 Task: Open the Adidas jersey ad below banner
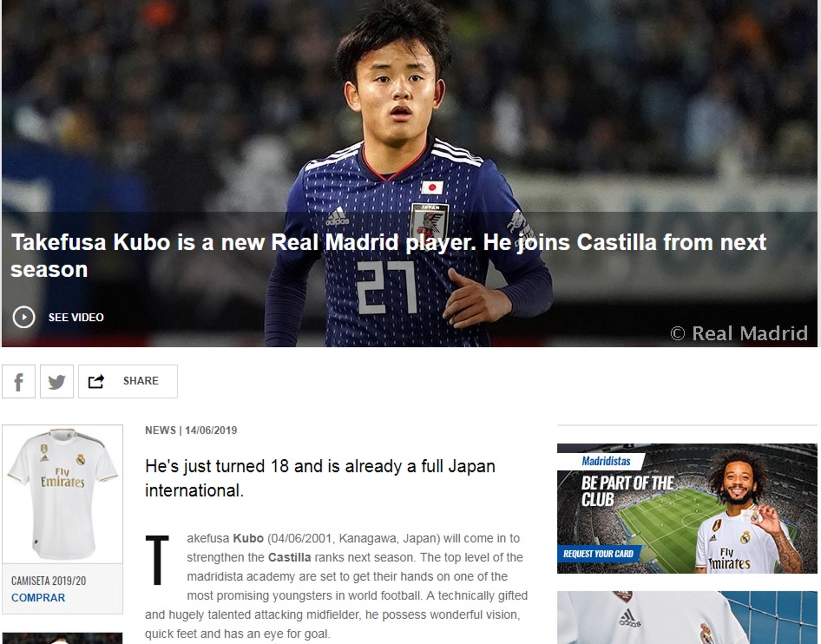(x=687, y=617)
